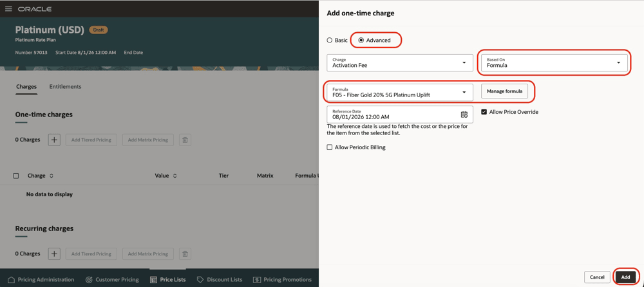Go to Discount Lists in bottom bar

pos(220,280)
